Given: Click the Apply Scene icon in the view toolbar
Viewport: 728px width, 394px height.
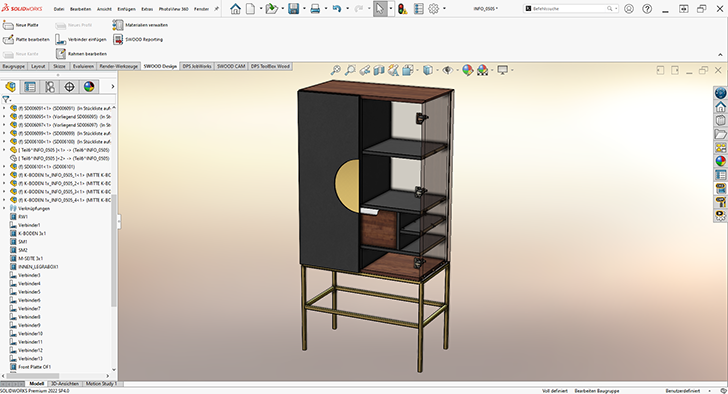Looking at the screenshot, I should [482, 70].
